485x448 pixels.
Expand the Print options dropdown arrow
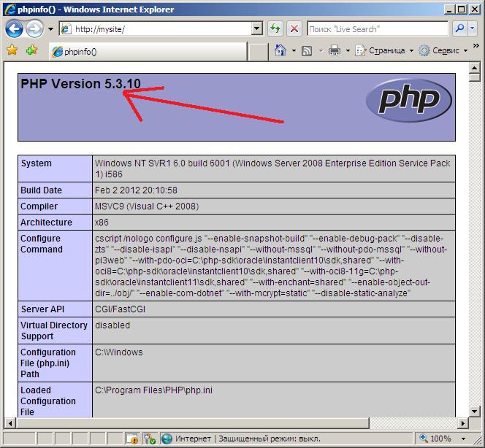pyautogui.click(x=348, y=50)
